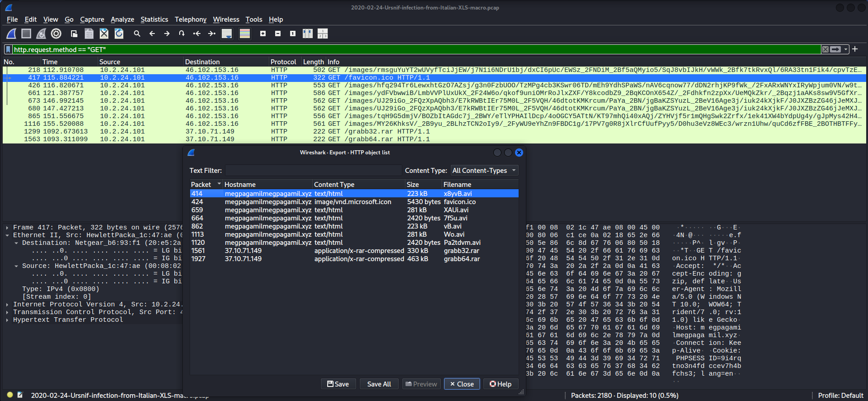Open the Analyze menu
Viewport: 868px width, 401px height.
tap(122, 19)
